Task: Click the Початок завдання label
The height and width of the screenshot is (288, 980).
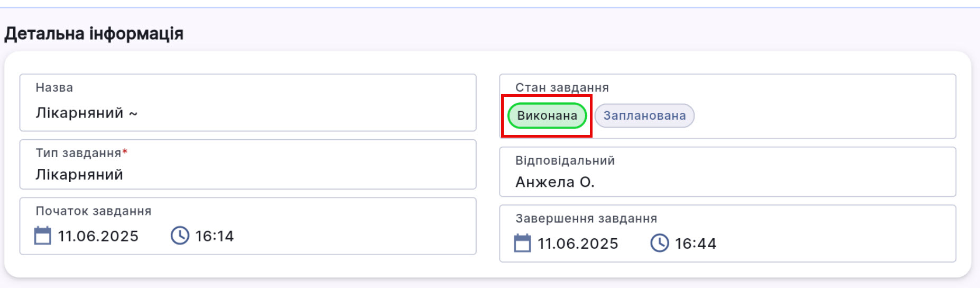Action: point(94,211)
